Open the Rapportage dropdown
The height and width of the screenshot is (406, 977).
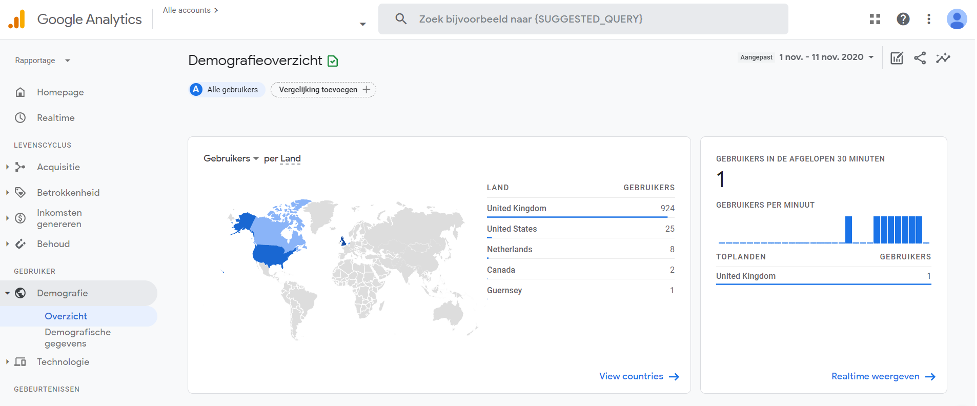pyautogui.click(x=43, y=60)
